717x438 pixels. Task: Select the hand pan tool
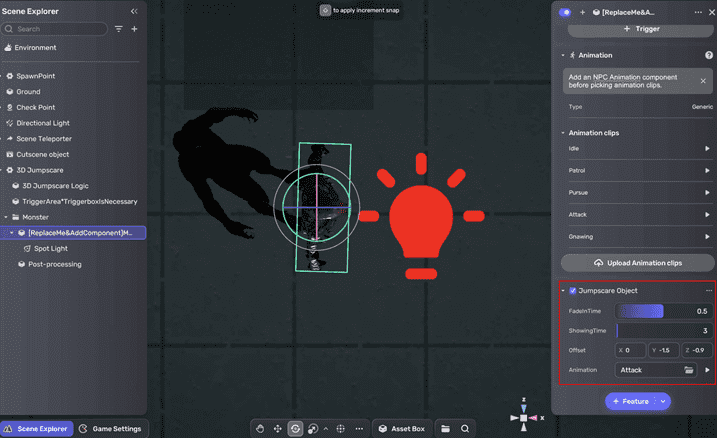point(260,429)
